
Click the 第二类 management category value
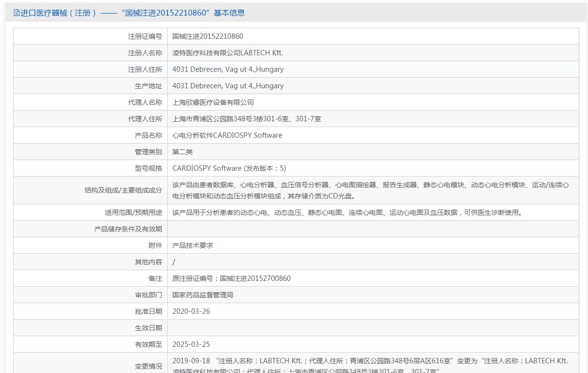[x=182, y=152]
